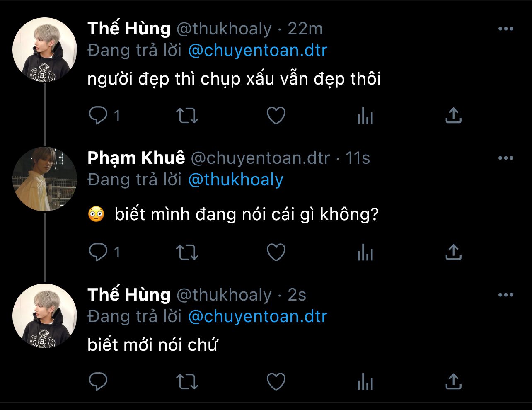View analytics for the first tweet

365,116
